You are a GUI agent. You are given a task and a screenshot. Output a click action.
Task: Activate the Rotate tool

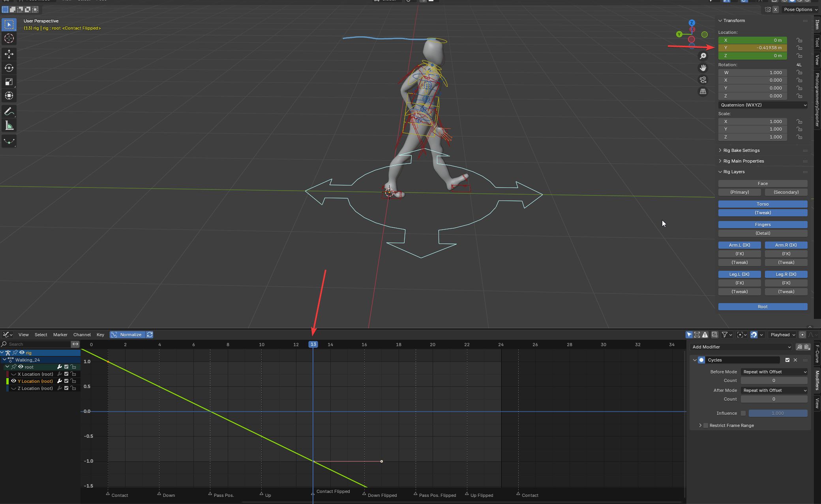9,68
